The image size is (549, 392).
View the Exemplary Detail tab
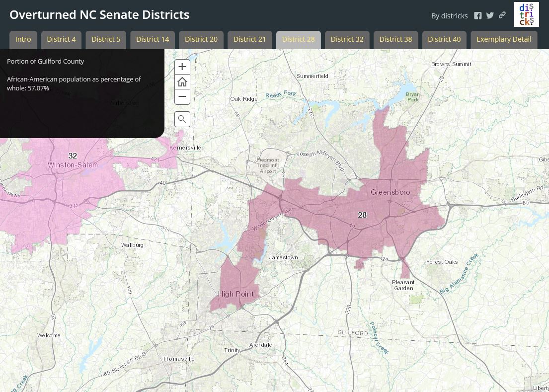click(504, 39)
